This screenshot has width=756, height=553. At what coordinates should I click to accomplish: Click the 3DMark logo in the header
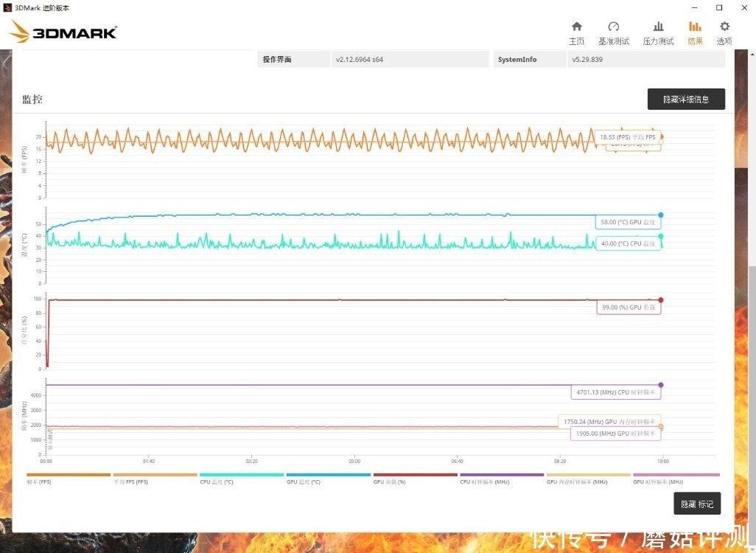tap(63, 32)
